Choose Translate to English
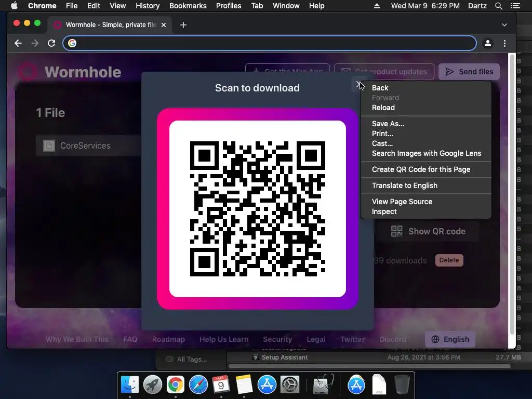532x399 pixels. [x=404, y=185]
